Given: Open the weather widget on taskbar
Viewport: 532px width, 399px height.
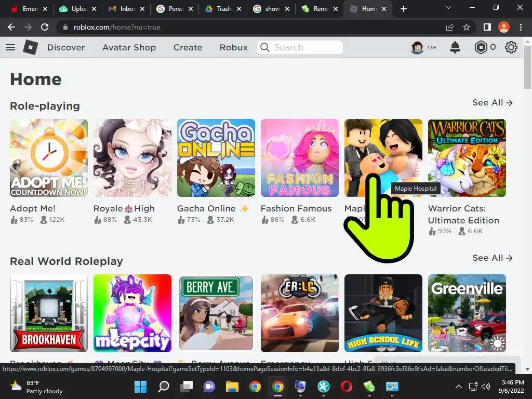Looking at the screenshot, I should [37, 387].
